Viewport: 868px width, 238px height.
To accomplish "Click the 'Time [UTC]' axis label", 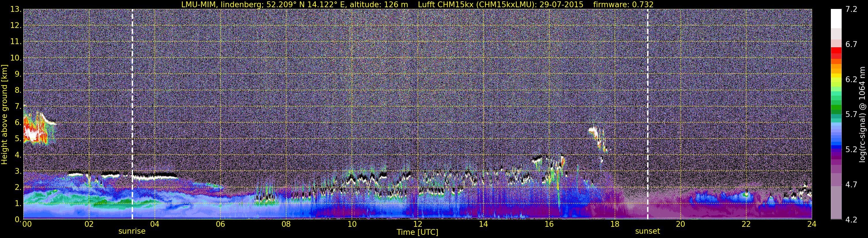I will tap(417, 232).
